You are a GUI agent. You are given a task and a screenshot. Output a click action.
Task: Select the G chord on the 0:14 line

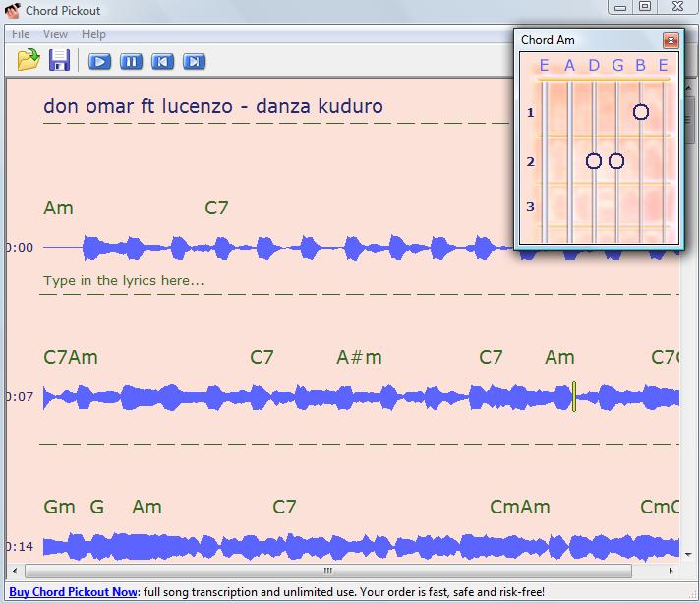pos(97,507)
